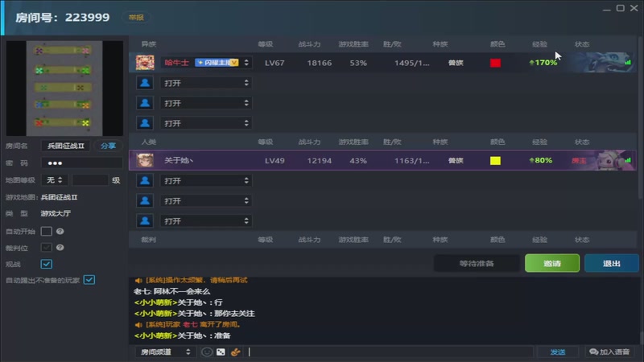Click the experience up-arrow beside 80%
The width and height of the screenshot is (644, 362).
[x=531, y=160]
